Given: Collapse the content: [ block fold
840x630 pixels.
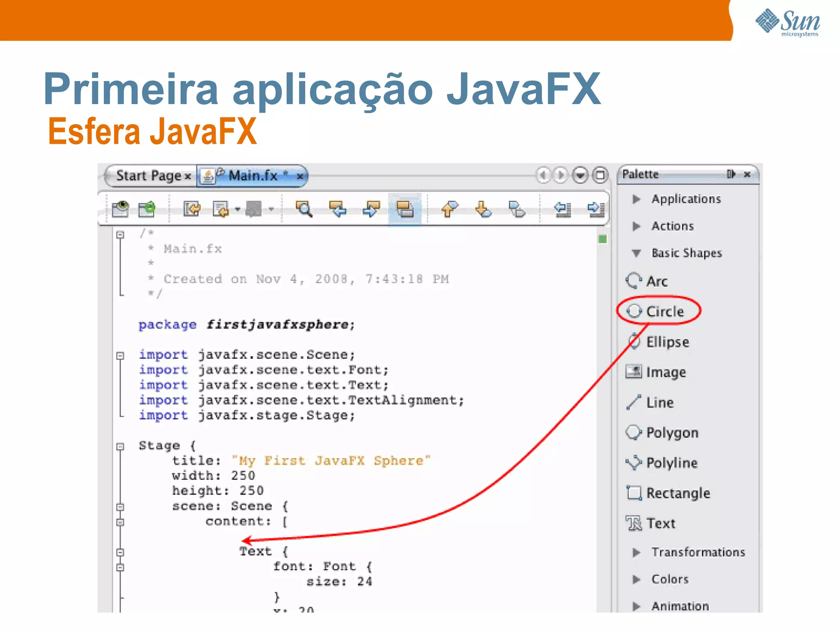Looking at the screenshot, I should 120,522.
